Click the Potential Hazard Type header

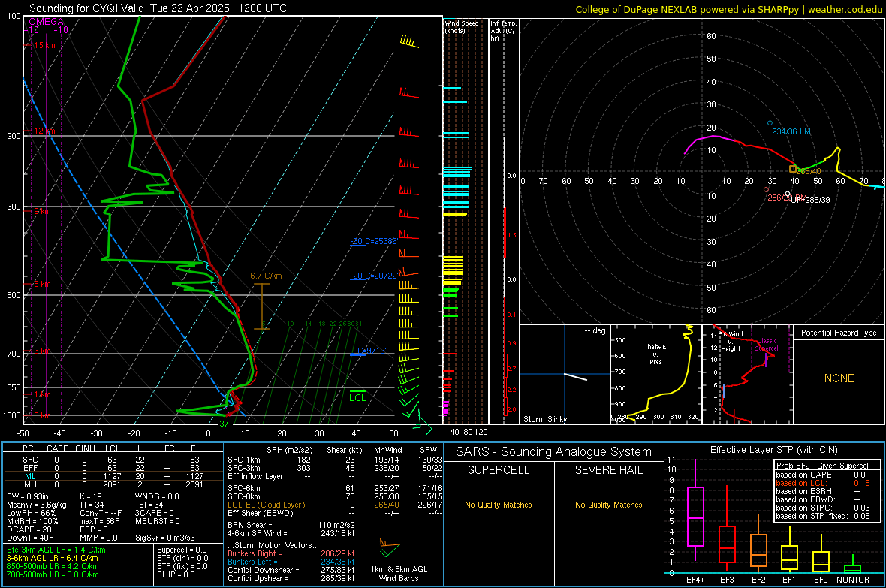tap(839, 333)
